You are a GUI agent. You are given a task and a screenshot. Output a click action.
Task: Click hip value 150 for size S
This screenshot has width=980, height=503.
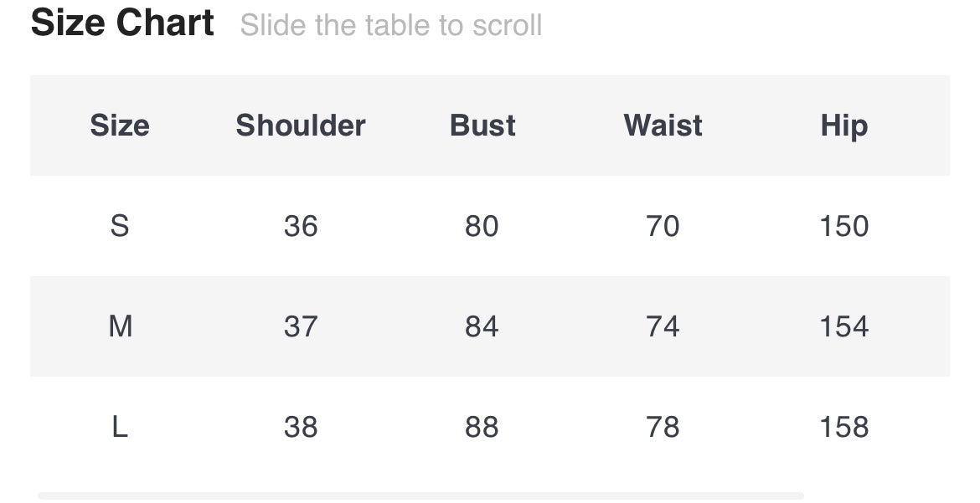click(x=843, y=226)
